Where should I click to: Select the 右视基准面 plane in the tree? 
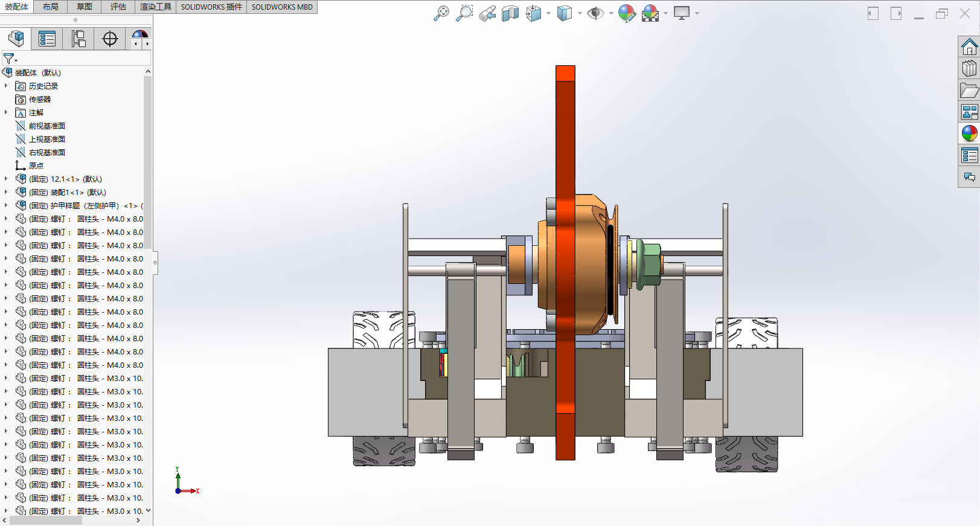tap(46, 152)
